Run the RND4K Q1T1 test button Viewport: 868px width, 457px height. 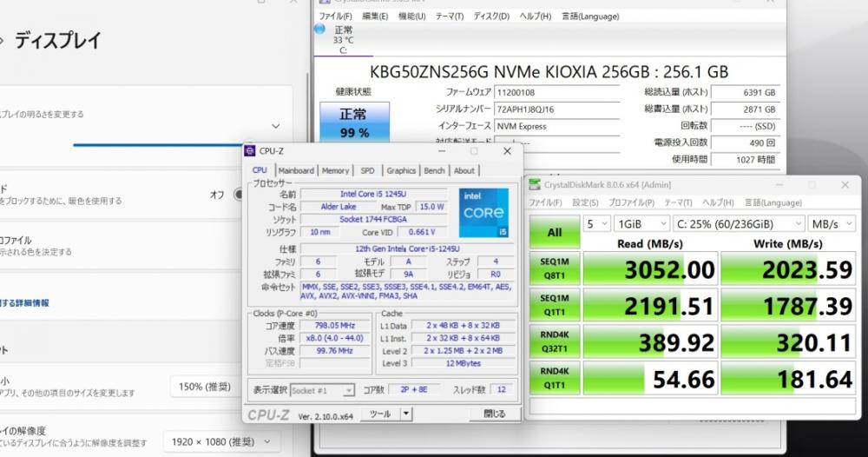pos(554,378)
